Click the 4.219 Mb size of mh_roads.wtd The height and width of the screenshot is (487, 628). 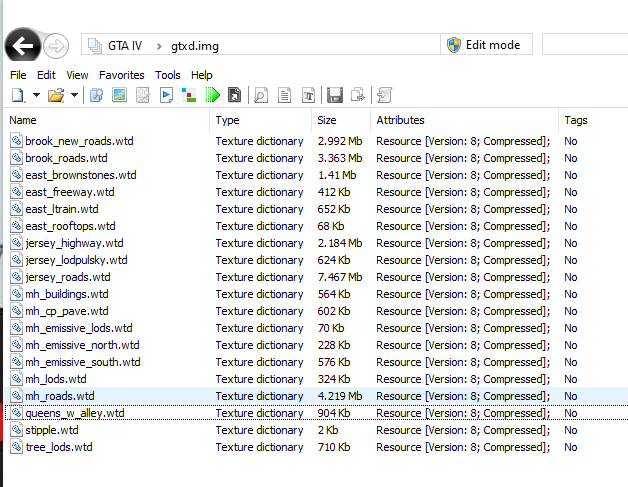tap(340, 396)
